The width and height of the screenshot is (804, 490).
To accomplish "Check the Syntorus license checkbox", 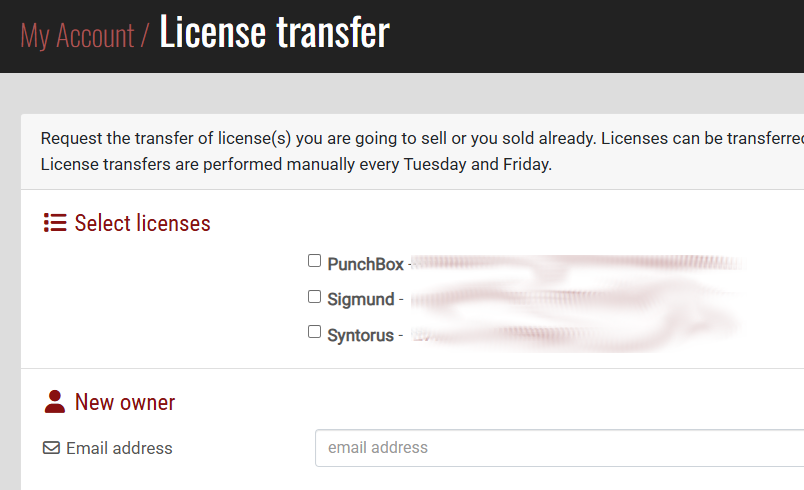I will [314, 332].
